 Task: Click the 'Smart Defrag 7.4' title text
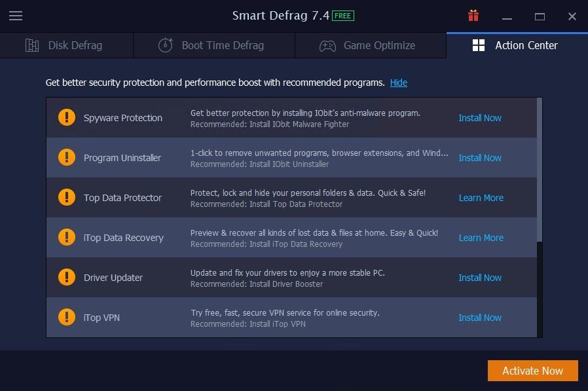[x=281, y=16]
